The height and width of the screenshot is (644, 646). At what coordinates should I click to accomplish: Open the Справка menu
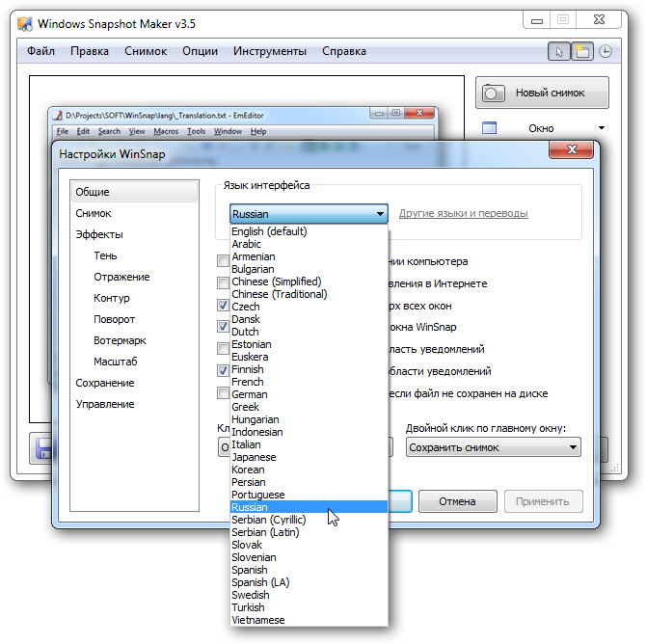[x=344, y=51]
